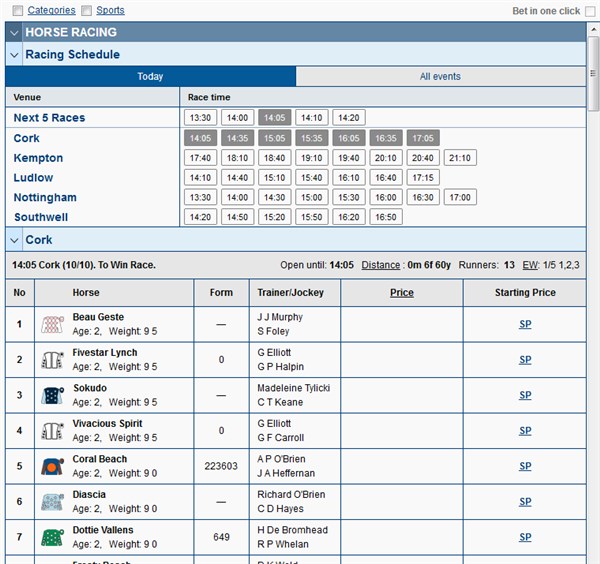This screenshot has width=600, height=564.
Task: Click the Dottie Vallens horse name
Action: pyautogui.click(x=103, y=530)
